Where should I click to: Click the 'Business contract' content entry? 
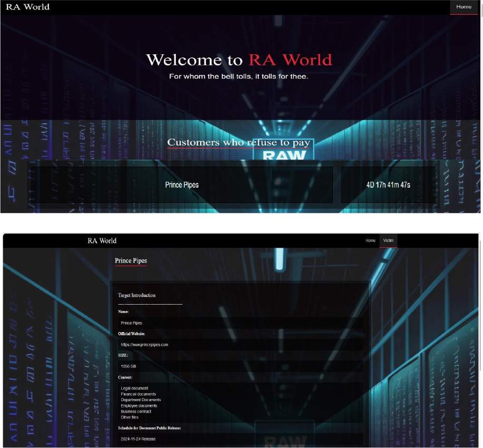(136, 411)
